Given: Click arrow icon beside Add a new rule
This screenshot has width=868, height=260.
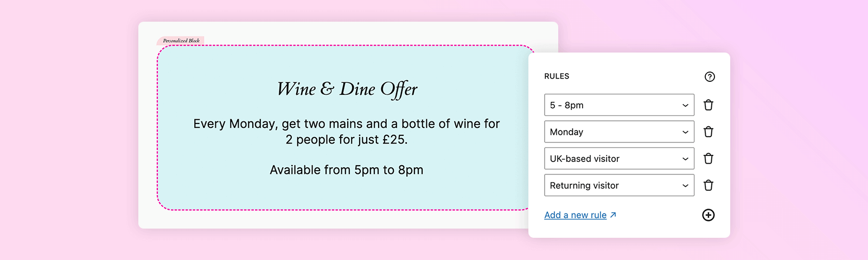Looking at the screenshot, I should (613, 215).
